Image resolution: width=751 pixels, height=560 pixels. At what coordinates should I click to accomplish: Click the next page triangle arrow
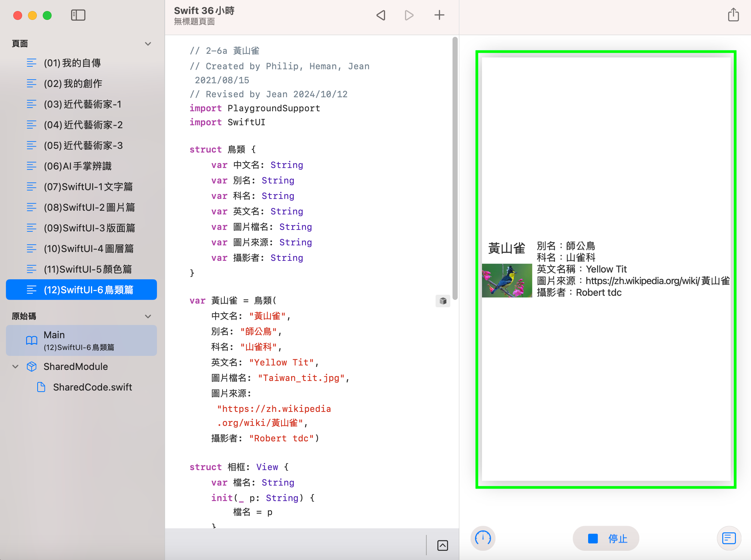(x=409, y=15)
